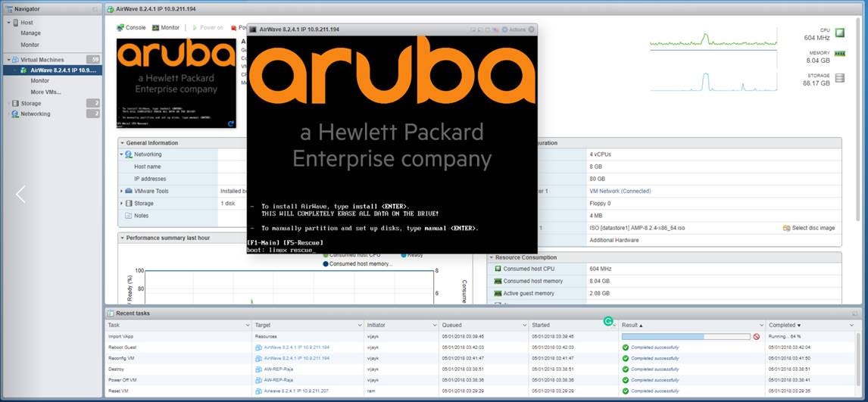The image size is (868, 402).
Task: Collapse Performance summary last hour section
Action: click(x=123, y=238)
